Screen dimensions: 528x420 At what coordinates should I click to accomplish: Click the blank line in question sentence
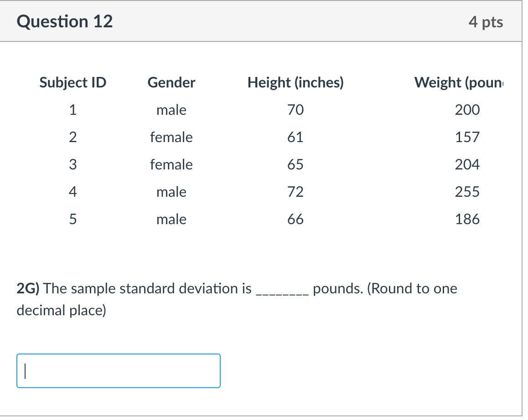pos(282,292)
